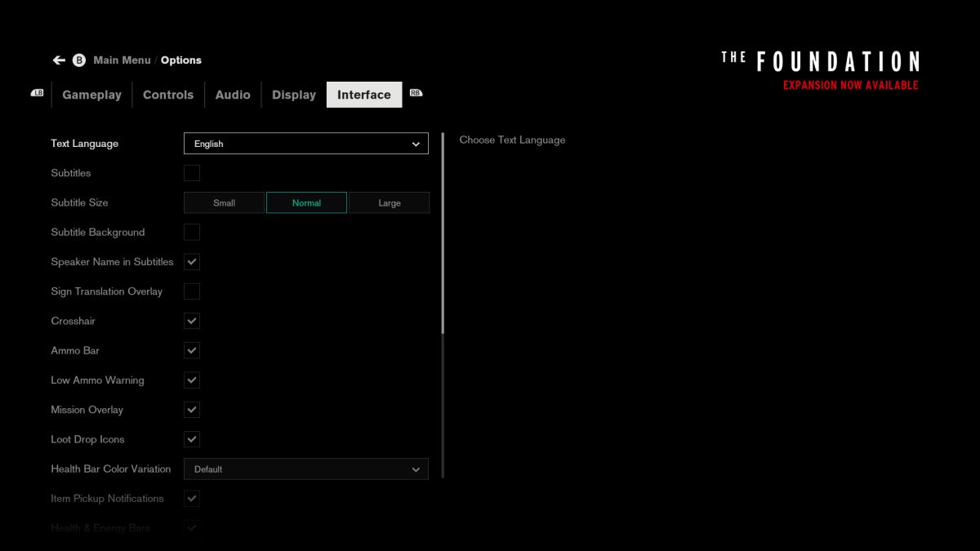Open the Audio tab
Image resolution: width=980 pixels, height=551 pixels.
click(233, 95)
